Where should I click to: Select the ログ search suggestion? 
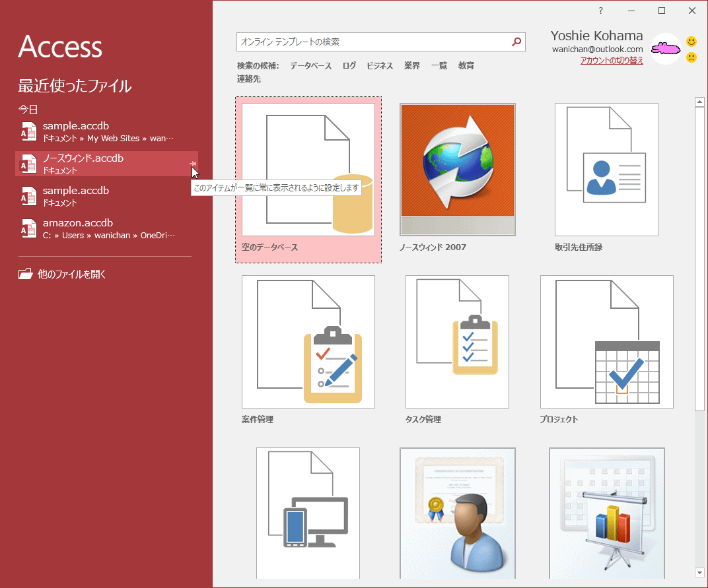349,66
